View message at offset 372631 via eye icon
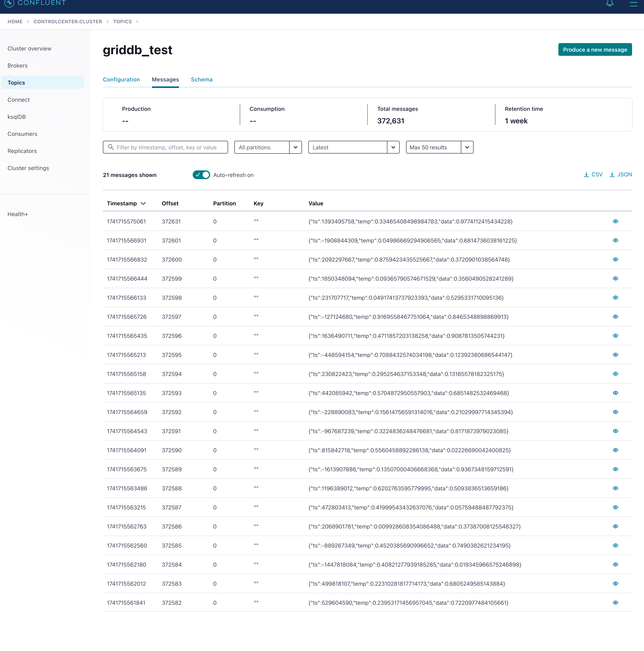 tap(615, 221)
